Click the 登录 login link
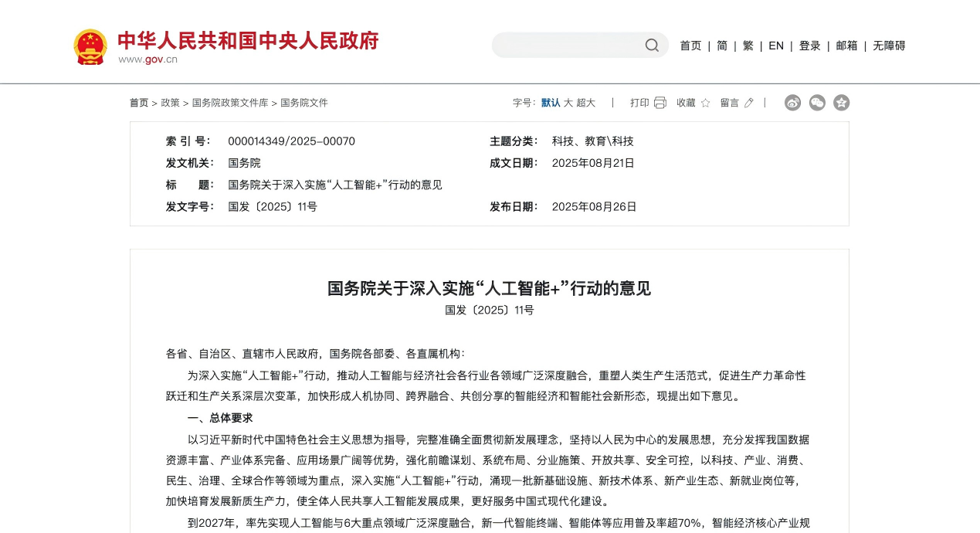Viewport: 980px width, 533px height. (809, 46)
